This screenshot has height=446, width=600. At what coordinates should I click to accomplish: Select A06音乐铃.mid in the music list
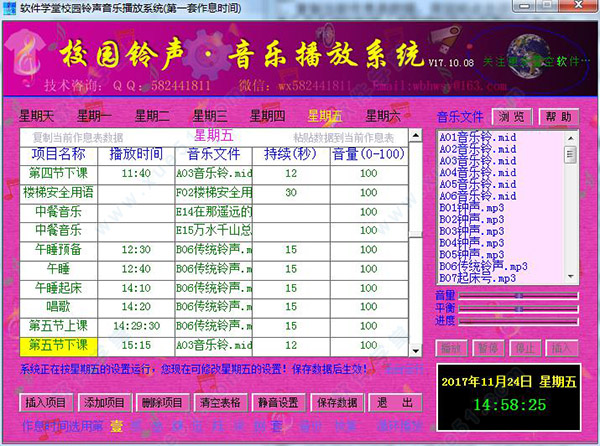tap(478, 196)
